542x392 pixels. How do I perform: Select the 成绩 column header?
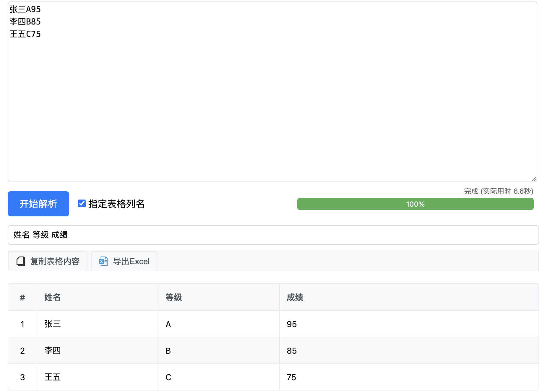(294, 297)
